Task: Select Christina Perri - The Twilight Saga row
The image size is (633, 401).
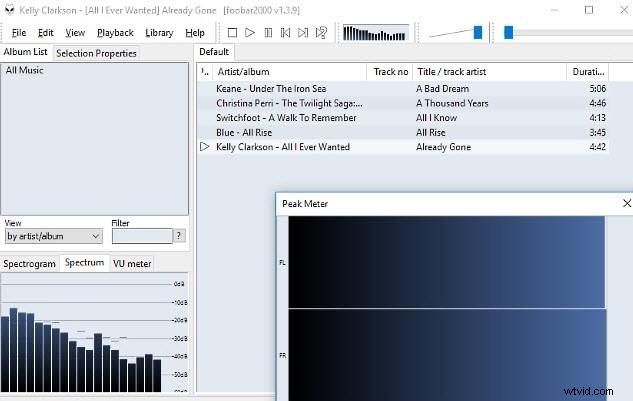Action: click(x=402, y=103)
